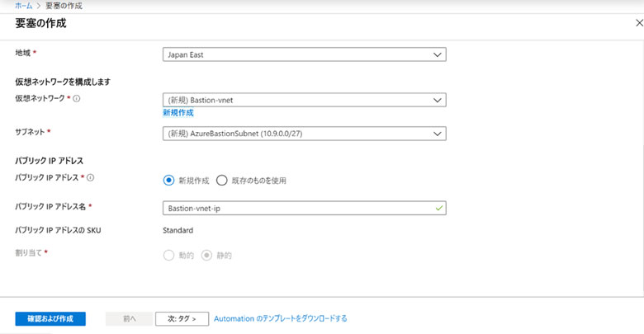Screen dimensions: 644x334
Task: Click 要塞の作成 in the breadcrumb trail
Action: (64, 6)
